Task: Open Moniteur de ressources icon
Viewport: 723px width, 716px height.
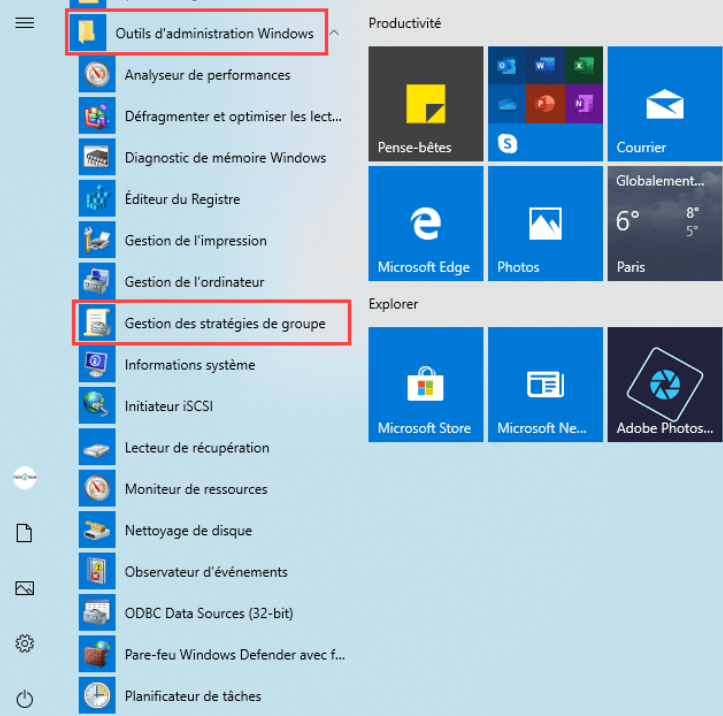Action: [x=97, y=489]
